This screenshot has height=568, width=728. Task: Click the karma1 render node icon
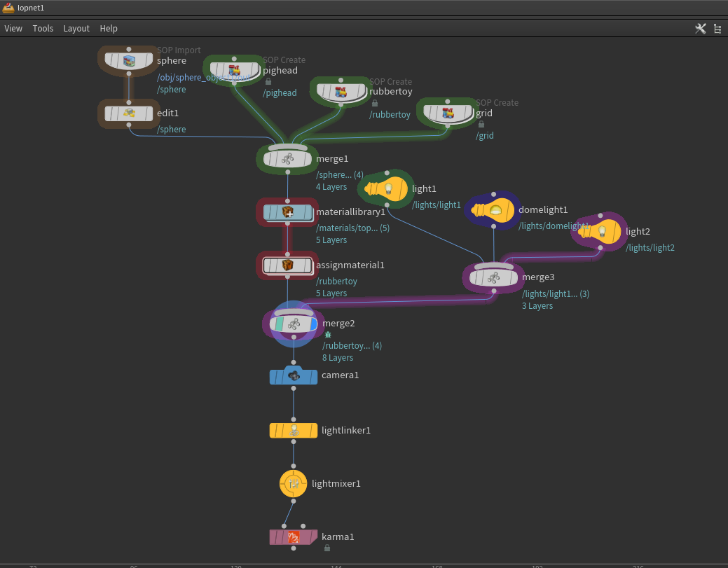[293, 536]
